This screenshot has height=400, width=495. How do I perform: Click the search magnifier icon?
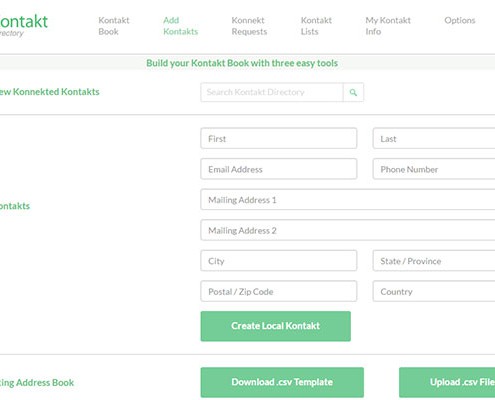pyautogui.click(x=353, y=92)
